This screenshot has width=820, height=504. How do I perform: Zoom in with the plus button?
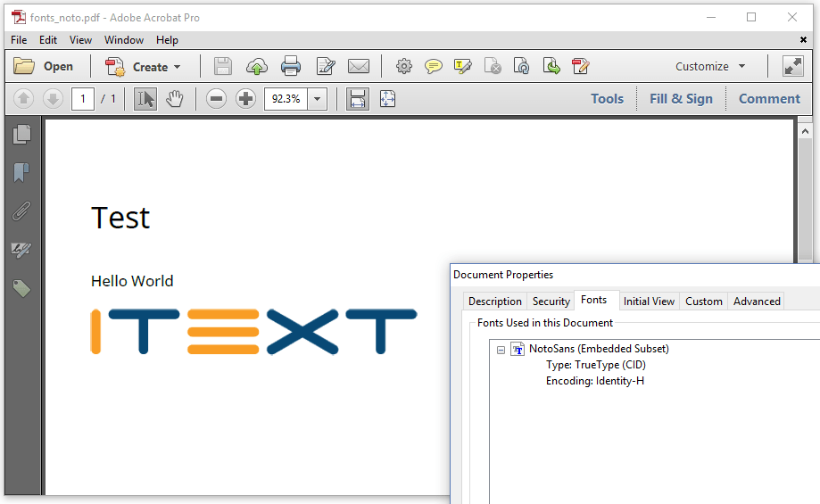point(245,99)
